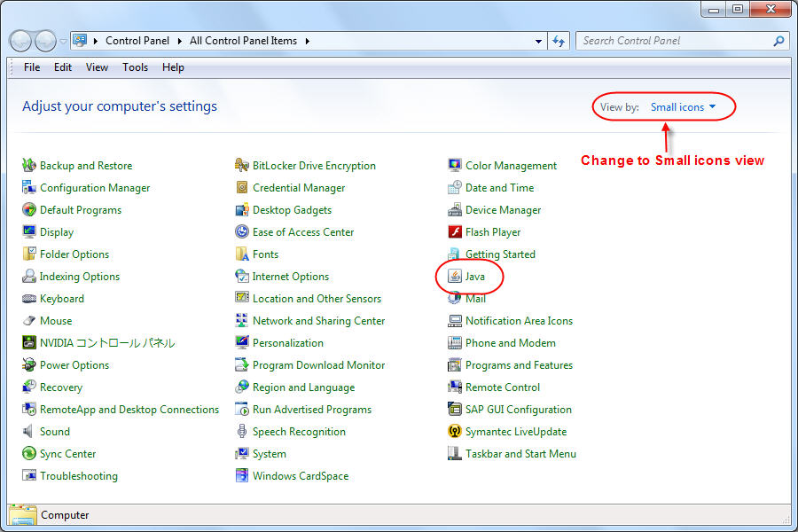Open Location and Other Sensors link
798x532 pixels.
[x=317, y=299]
